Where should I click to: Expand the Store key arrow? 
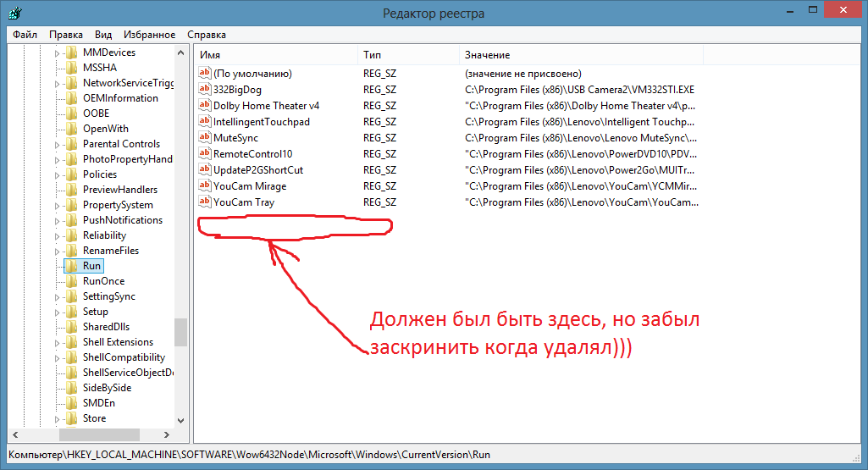[x=57, y=419]
